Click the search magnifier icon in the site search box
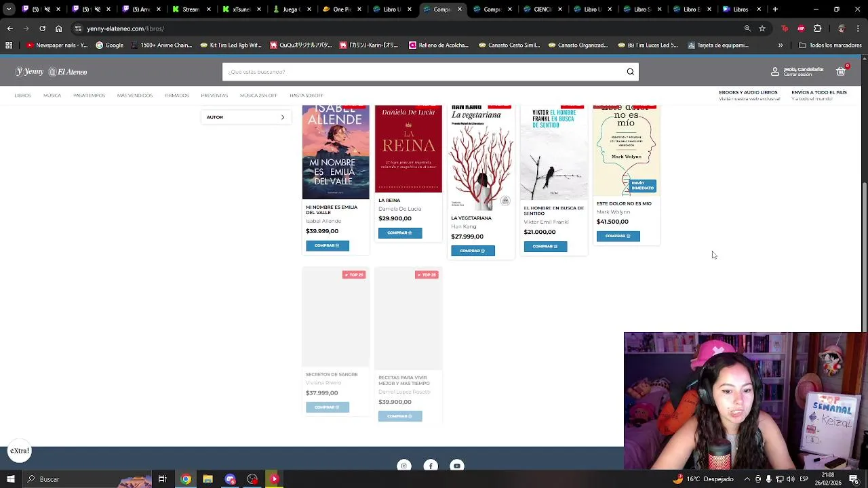The width and height of the screenshot is (868, 488). (630, 72)
